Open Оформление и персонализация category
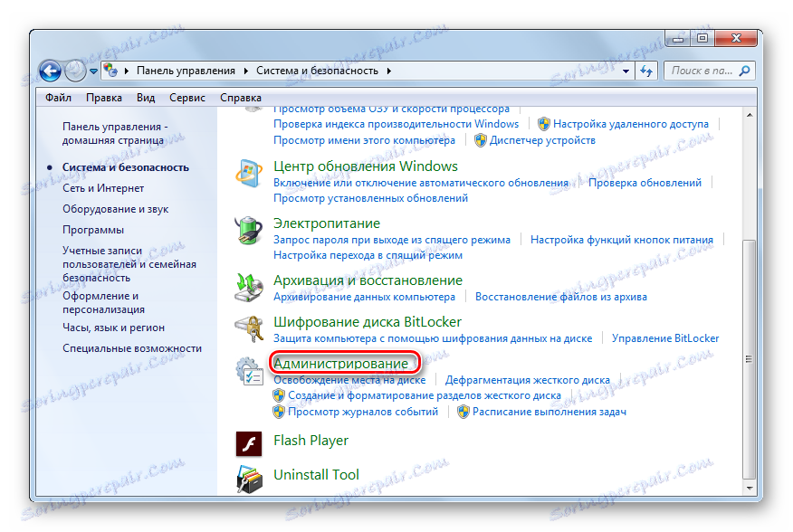Screen dimensions: 793x532 coord(104,302)
